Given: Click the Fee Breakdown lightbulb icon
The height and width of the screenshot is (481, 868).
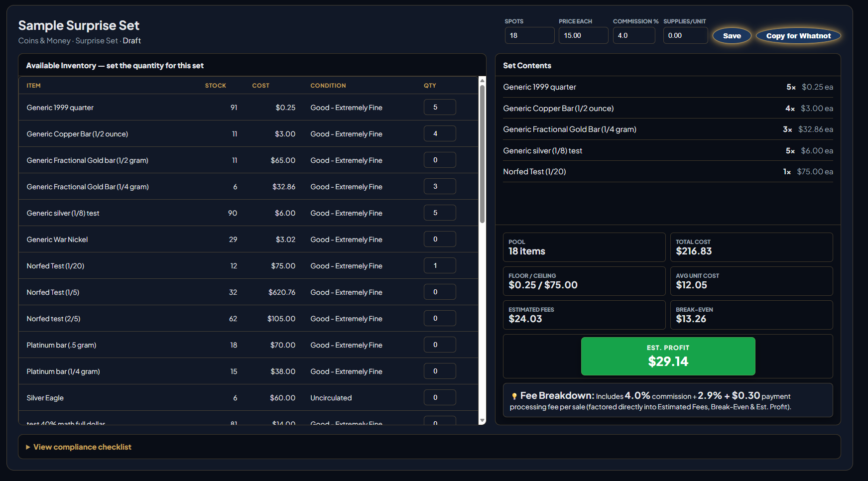Looking at the screenshot, I should (x=514, y=396).
